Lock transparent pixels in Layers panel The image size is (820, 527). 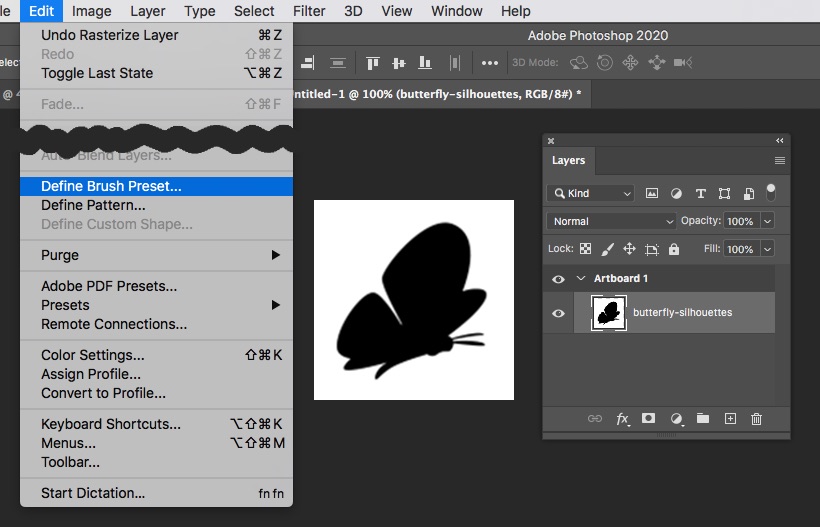coord(585,249)
